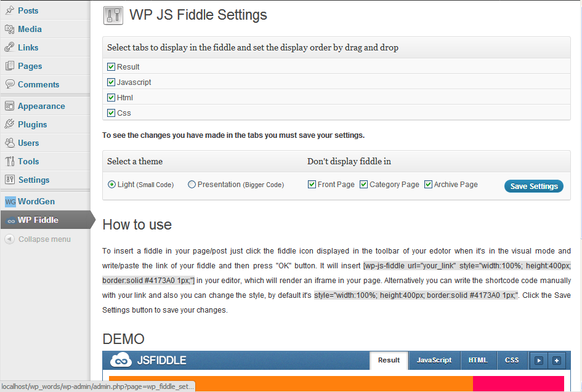The image size is (582, 392).
Task: Open the Tools icon in sidebar
Action: tap(10, 161)
